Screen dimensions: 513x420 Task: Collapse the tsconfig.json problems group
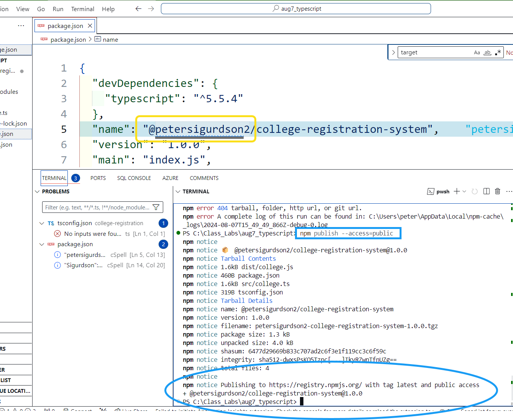(42, 223)
